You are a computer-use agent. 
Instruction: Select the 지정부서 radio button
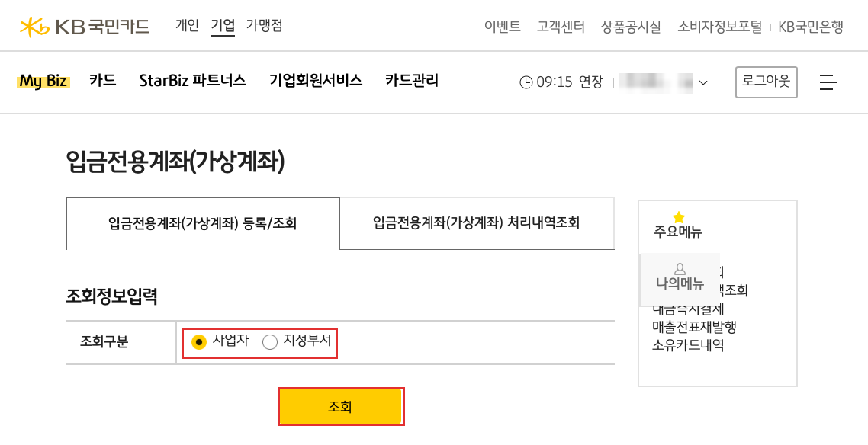pyautogui.click(x=269, y=342)
